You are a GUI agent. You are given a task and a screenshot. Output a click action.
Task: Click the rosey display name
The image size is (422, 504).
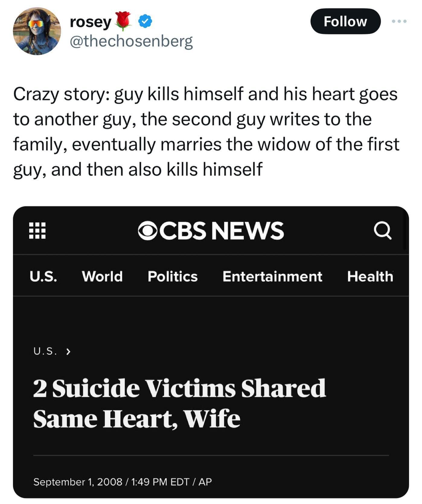90,22
